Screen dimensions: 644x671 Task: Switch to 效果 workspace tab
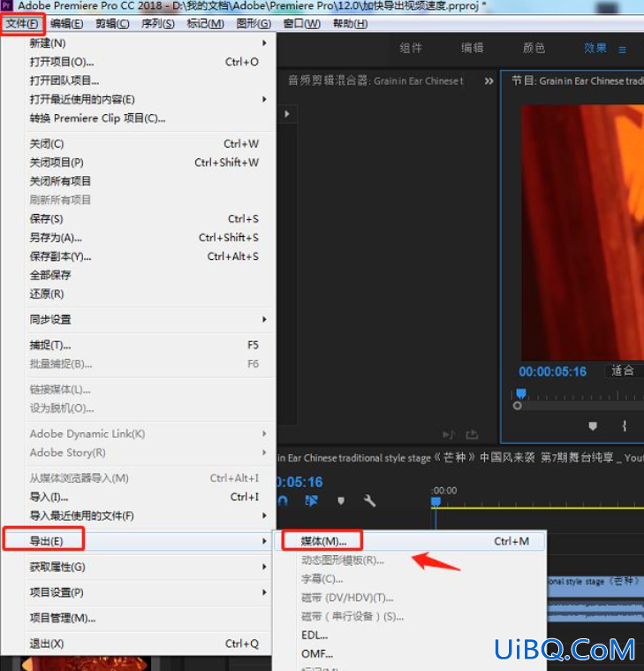click(595, 48)
